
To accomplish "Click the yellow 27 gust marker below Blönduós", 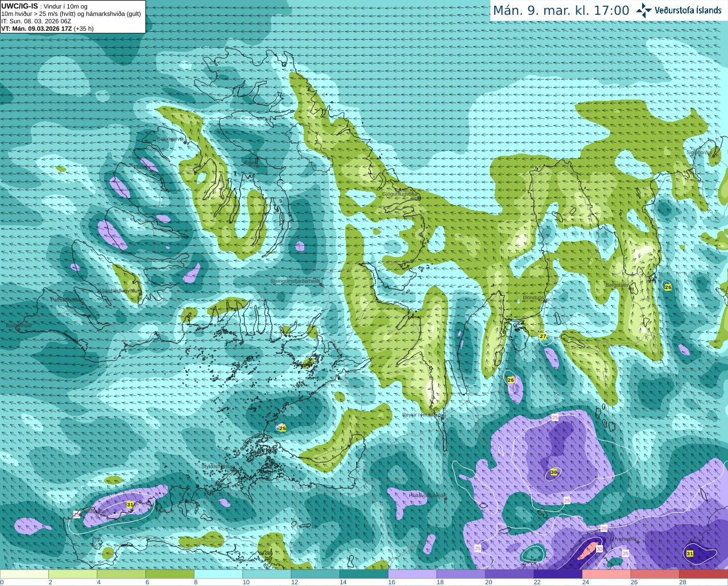I will [543, 336].
